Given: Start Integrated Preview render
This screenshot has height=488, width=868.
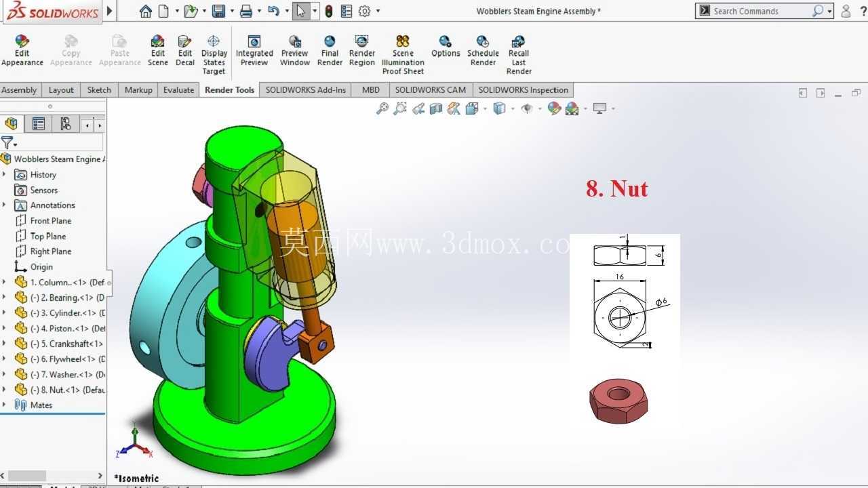Looking at the screenshot, I should pyautogui.click(x=254, y=51).
